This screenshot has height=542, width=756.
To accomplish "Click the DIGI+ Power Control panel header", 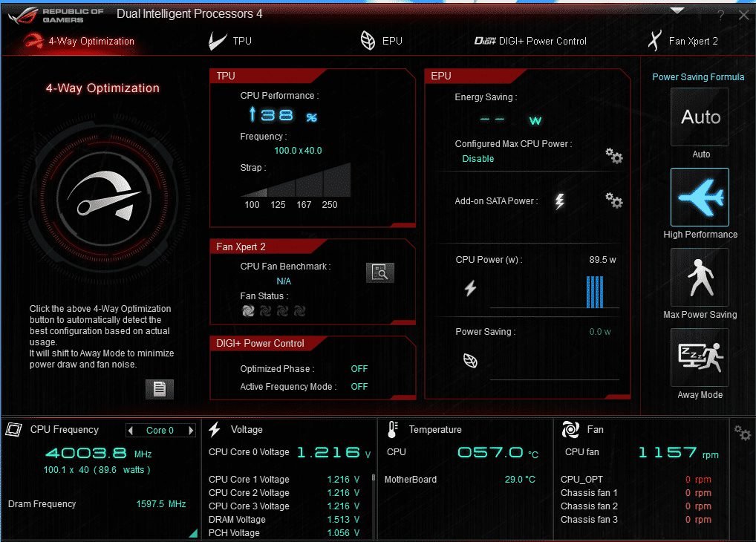I will 268,343.
